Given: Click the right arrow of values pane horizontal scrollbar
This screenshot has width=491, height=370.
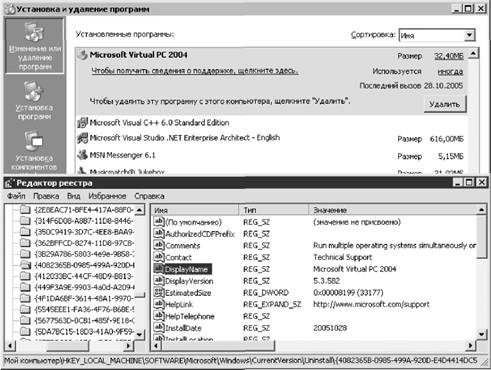Looking at the screenshot, I should tap(471, 346).
